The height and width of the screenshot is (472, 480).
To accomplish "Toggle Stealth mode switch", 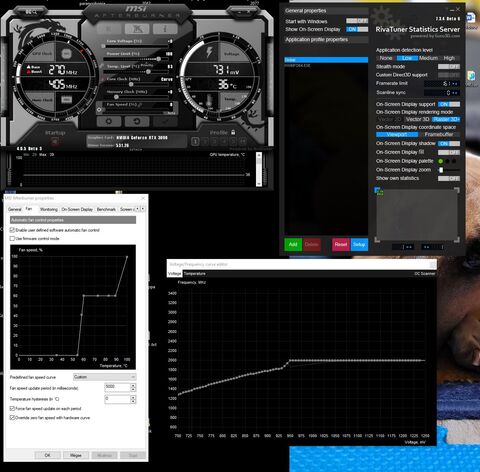I will coord(449,67).
